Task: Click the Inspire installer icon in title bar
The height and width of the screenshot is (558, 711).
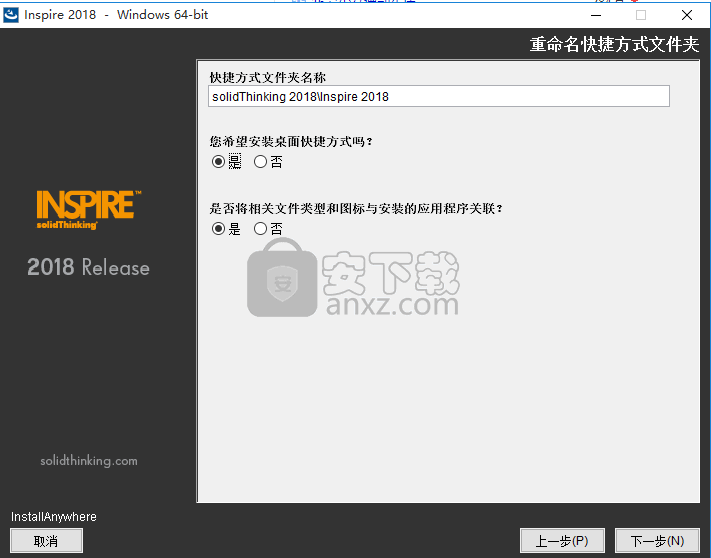Action: point(10,15)
